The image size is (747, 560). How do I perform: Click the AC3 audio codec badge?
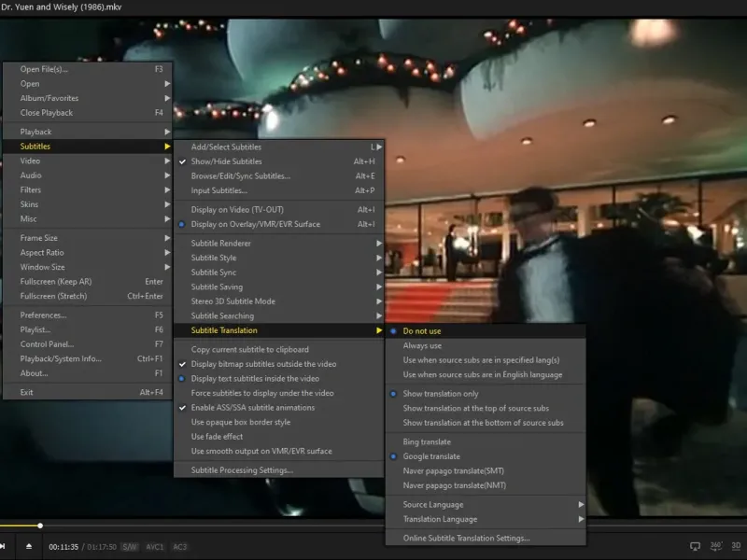click(180, 546)
